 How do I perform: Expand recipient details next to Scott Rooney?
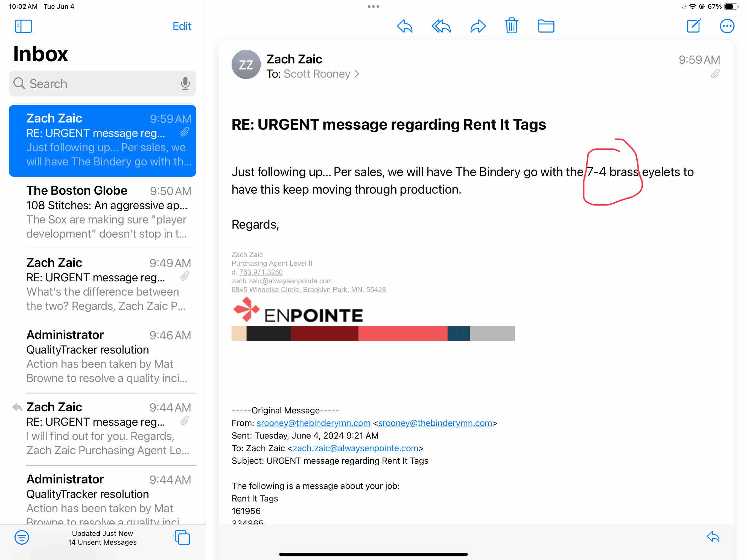click(x=357, y=74)
